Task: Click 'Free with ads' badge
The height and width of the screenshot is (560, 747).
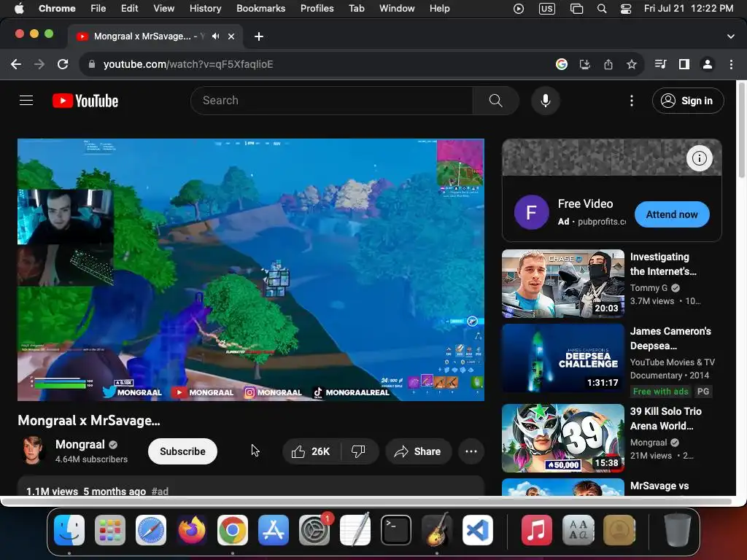Action: coord(661,392)
